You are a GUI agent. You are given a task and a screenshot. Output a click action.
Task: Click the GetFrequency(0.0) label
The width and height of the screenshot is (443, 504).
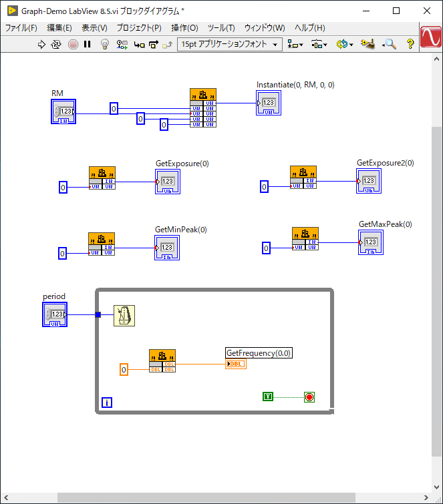[x=259, y=353]
